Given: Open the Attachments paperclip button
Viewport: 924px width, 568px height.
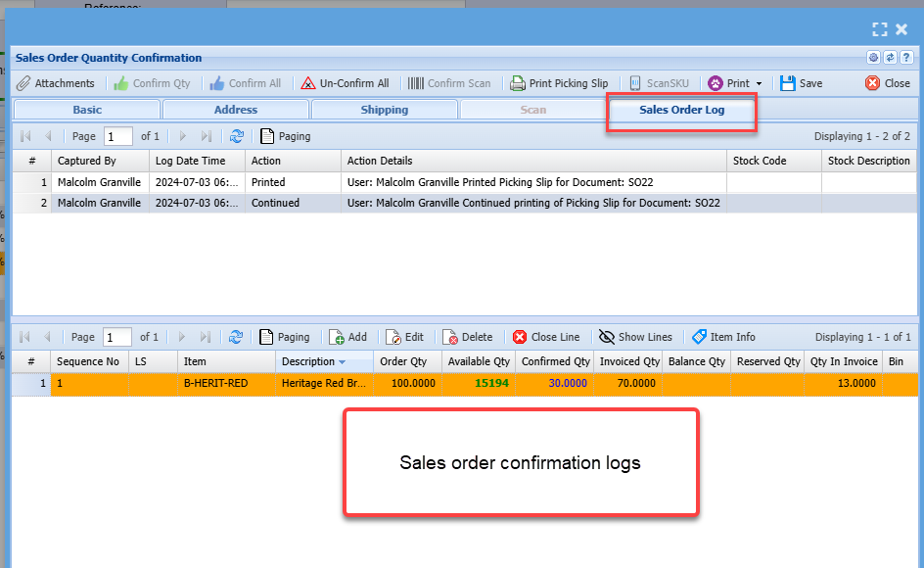Looking at the screenshot, I should [56, 83].
